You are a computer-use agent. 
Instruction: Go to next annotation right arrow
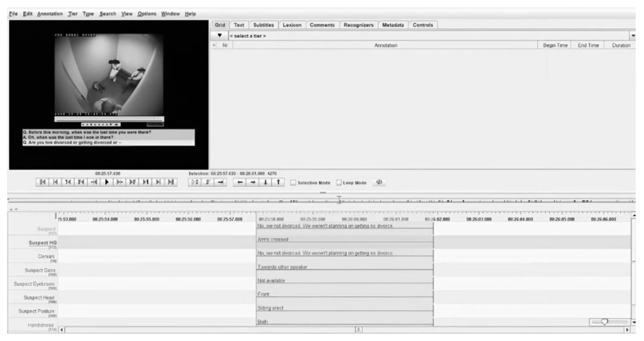point(253,182)
